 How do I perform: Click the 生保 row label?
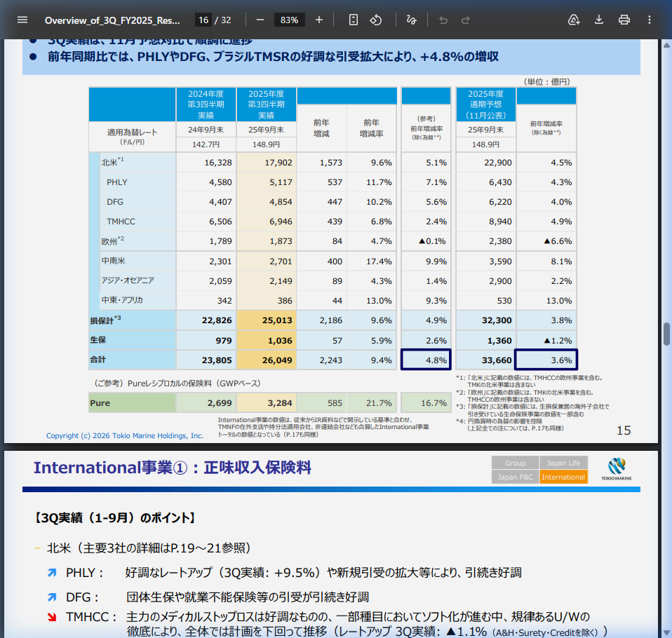point(98,340)
